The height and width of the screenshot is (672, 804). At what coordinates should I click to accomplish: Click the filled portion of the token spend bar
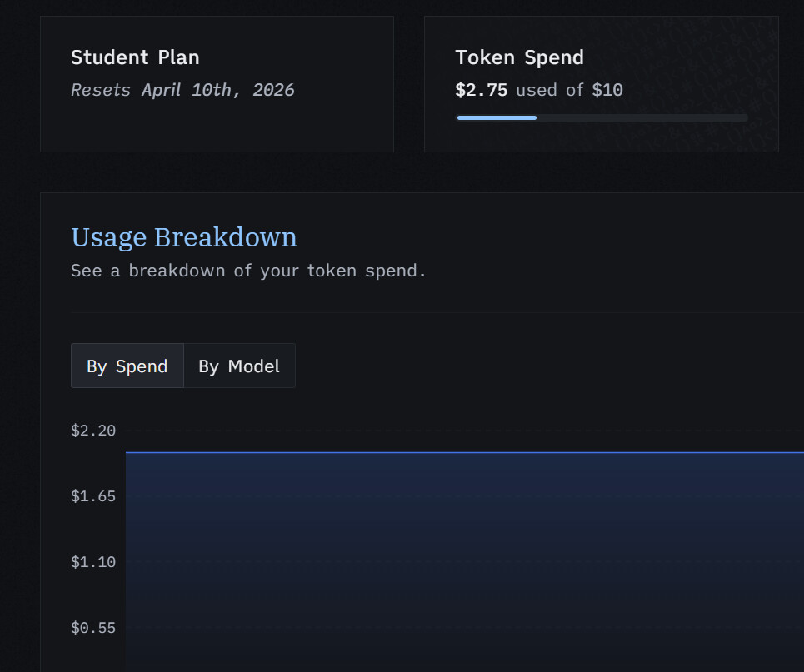click(x=497, y=118)
